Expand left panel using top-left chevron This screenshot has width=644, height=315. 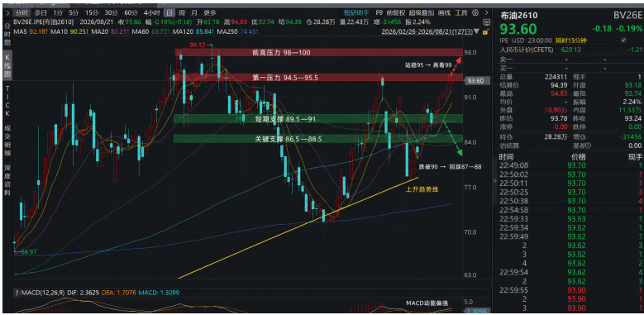(7, 12)
